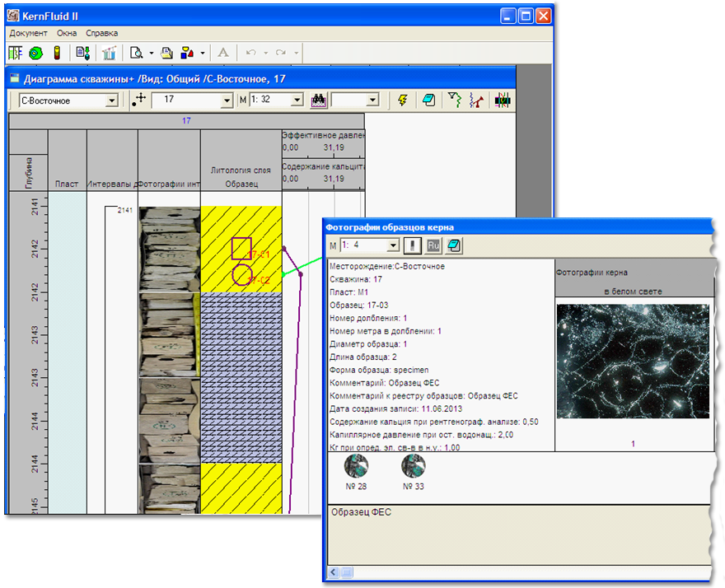Click the redo arrow in the main toolbar
725x588 pixels.
pos(281,53)
